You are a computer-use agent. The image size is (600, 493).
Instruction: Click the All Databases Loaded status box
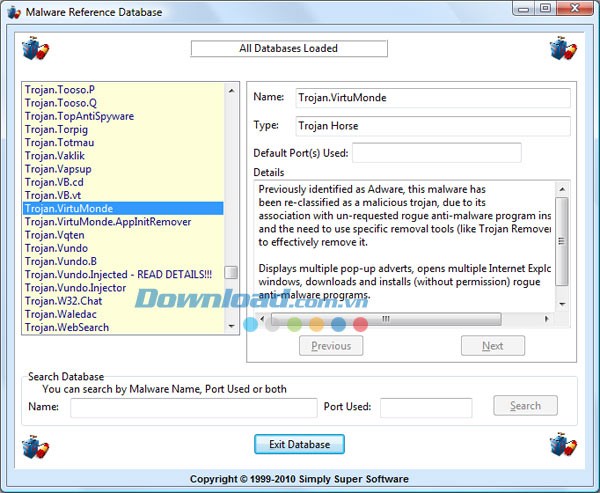(x=289, y=48)
